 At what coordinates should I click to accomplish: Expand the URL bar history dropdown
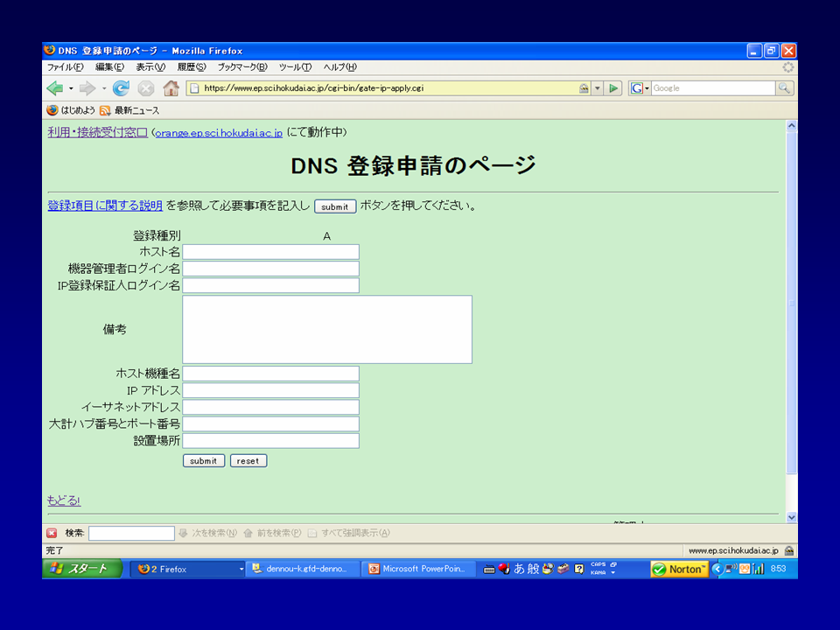598,88
